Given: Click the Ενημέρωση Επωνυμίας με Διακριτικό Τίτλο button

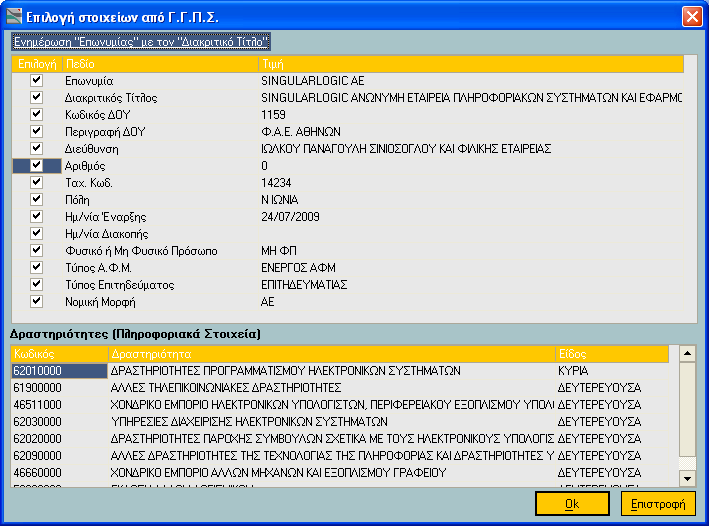Looking at the screenshot, I should pyautogui.click(x=141, y=42).
